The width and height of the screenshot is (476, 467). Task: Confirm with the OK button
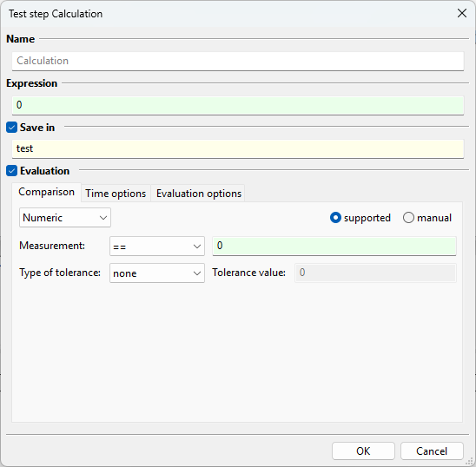pyautogui.click(x=363, y=451)
